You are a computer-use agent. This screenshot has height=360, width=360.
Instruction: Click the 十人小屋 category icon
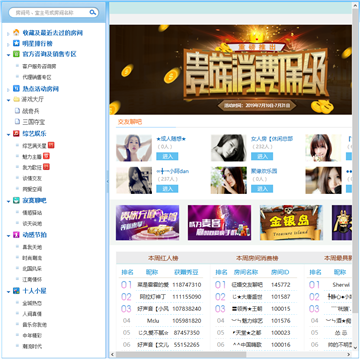click(x=16, y=291)
